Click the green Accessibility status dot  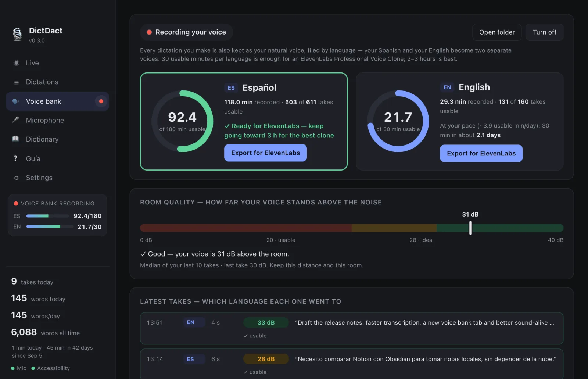coord(33,368)
